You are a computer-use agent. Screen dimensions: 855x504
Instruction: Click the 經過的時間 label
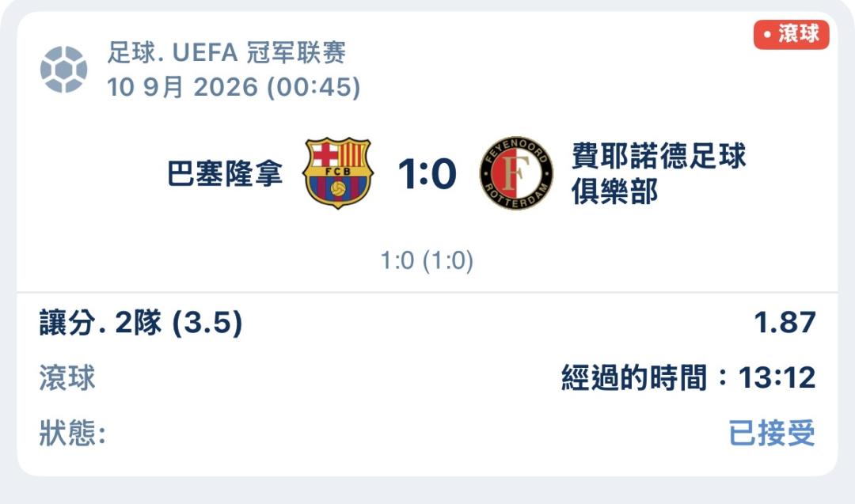click(634, 377)
